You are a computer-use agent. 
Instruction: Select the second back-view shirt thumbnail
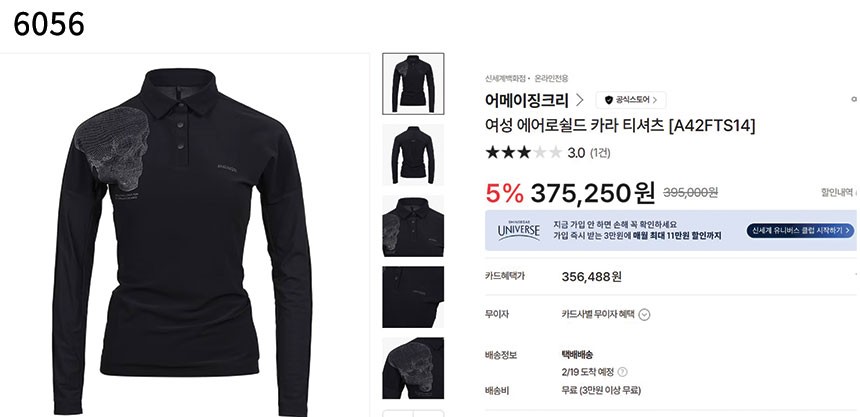413,155
